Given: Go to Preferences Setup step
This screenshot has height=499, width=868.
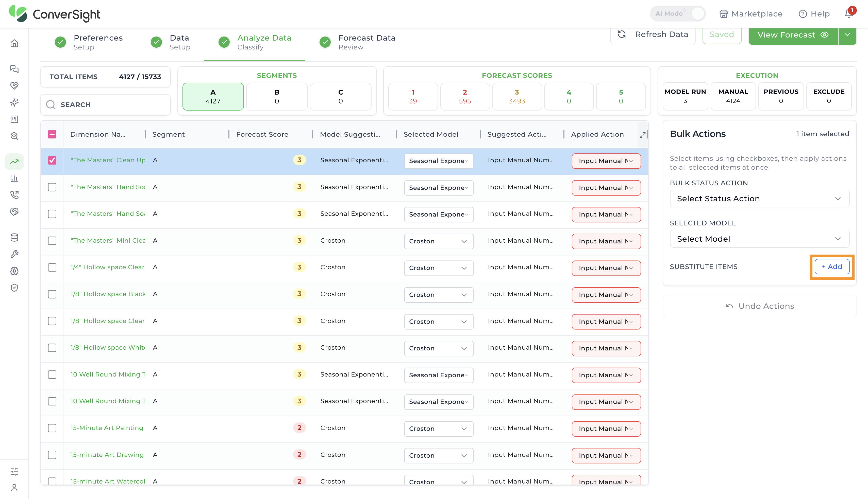Looking at the screenshot, I should (x=89, y=42).
